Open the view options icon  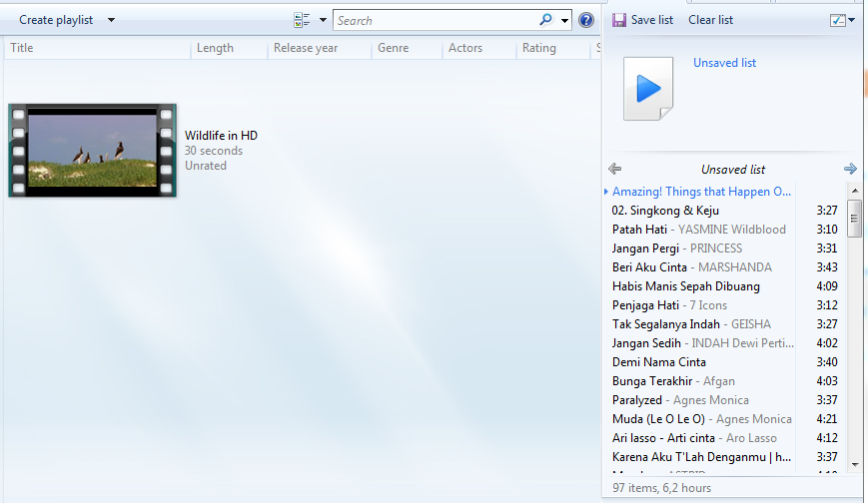302,20
